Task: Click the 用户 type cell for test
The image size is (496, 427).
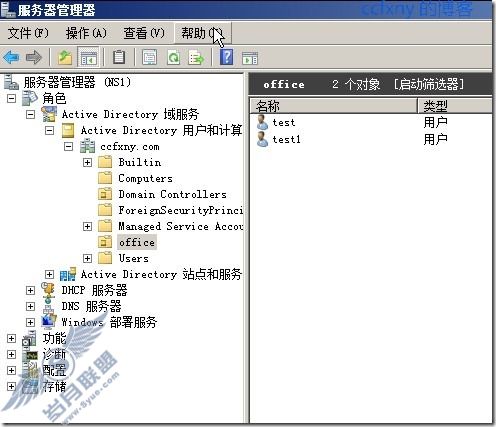Action: pos(435,122)
